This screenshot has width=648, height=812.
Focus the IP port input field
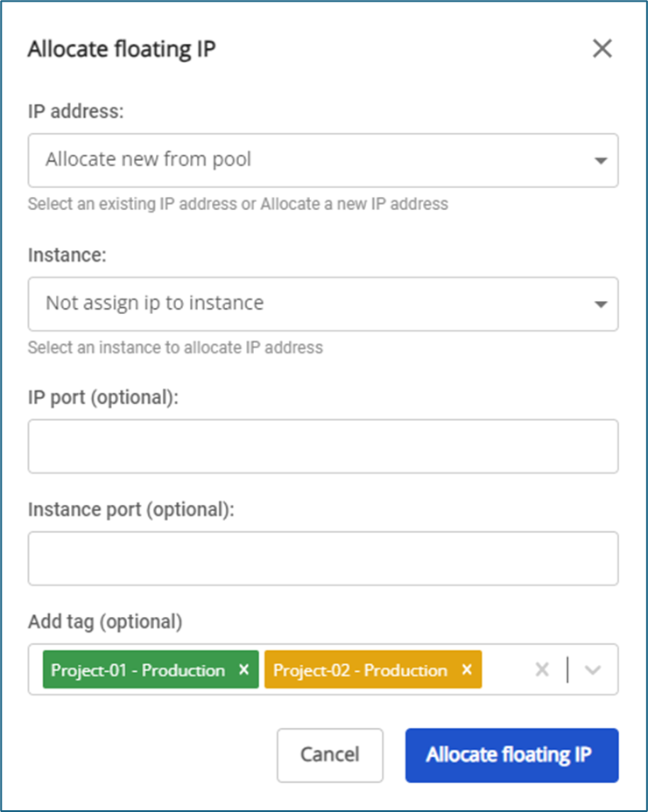322,446
